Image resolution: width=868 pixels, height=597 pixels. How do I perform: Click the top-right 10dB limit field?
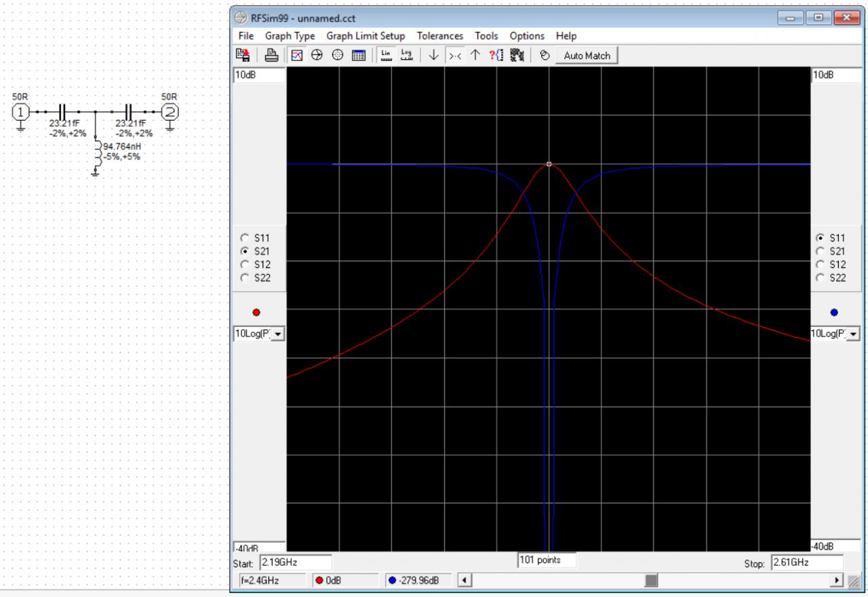(x=837, y=75)
